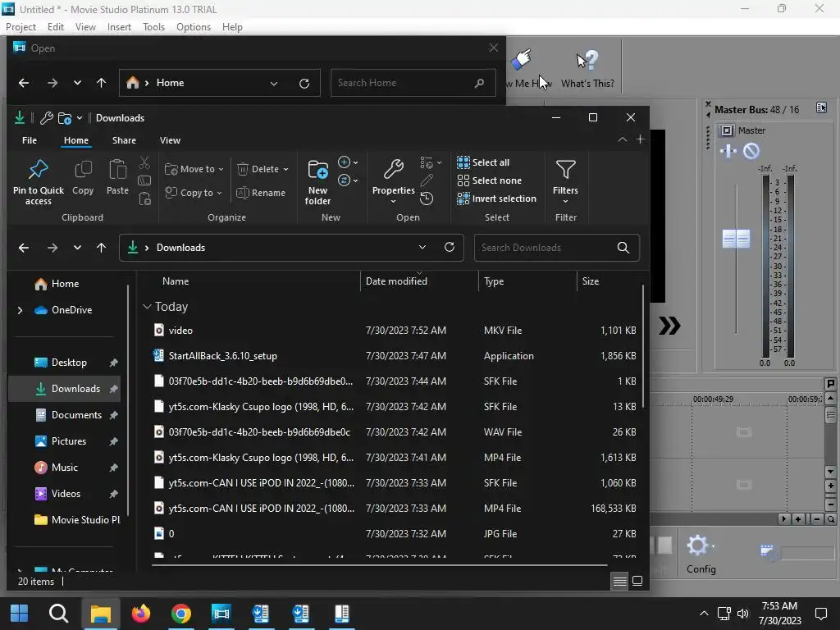Go up one level in Downloads
The width and height of the screenshot is (840, 630).
point(101,248)
